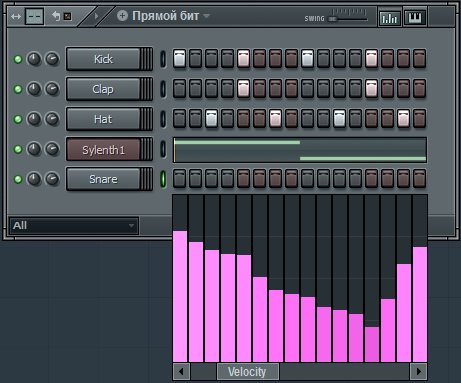Toggle step 5 of the Kick row
The height and width of the screenshot is (383, 461).
click(x=244, y=59)
